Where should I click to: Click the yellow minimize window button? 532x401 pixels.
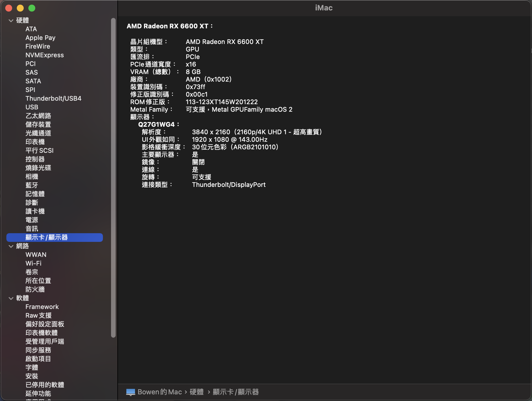(x=20, y=8)
